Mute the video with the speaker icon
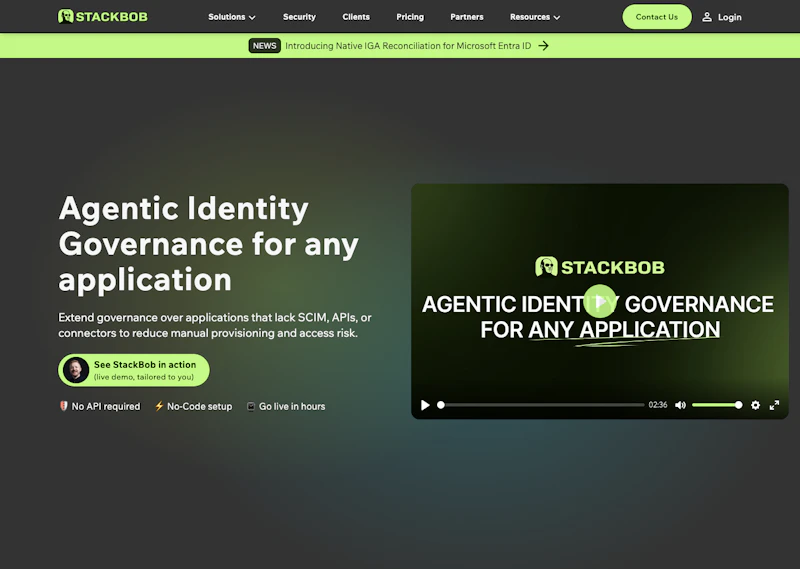Screen dimensions: 800x569 click(x=681, y=405)
